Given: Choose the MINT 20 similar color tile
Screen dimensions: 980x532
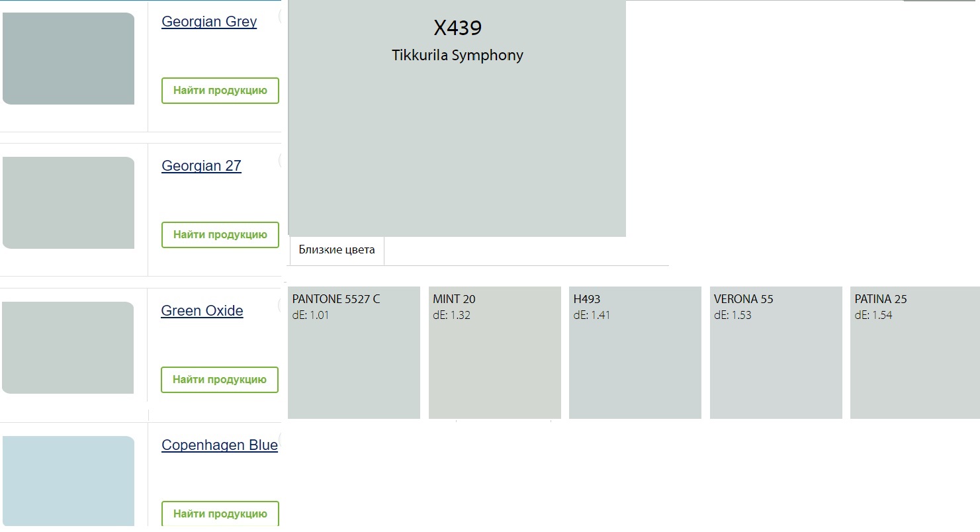Looking at the screenshot, I should click(495, 353).
